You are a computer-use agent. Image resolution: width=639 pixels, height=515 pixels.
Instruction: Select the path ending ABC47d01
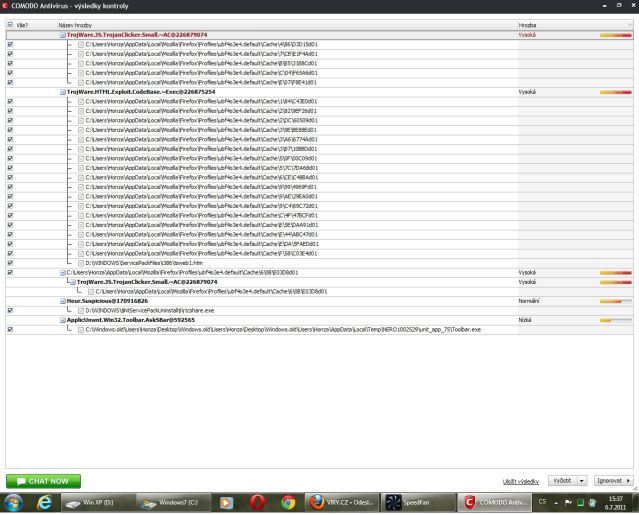(201, 235)
